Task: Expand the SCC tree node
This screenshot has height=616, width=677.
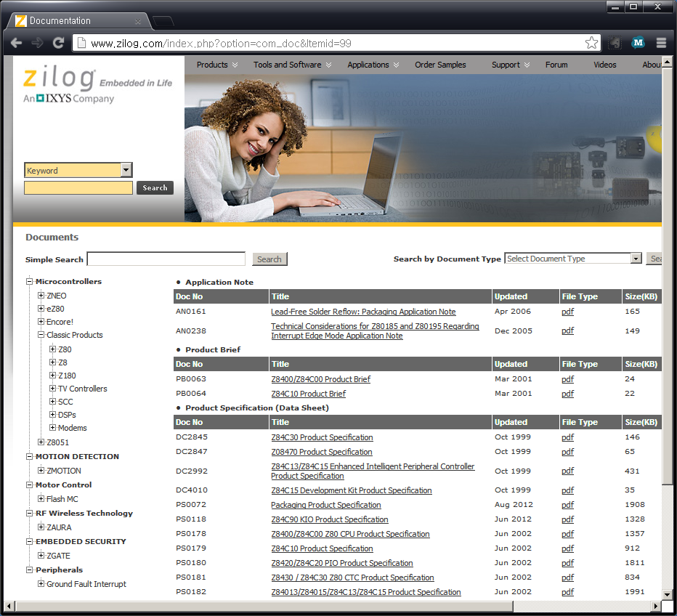Action: click(x=53, y=402)
